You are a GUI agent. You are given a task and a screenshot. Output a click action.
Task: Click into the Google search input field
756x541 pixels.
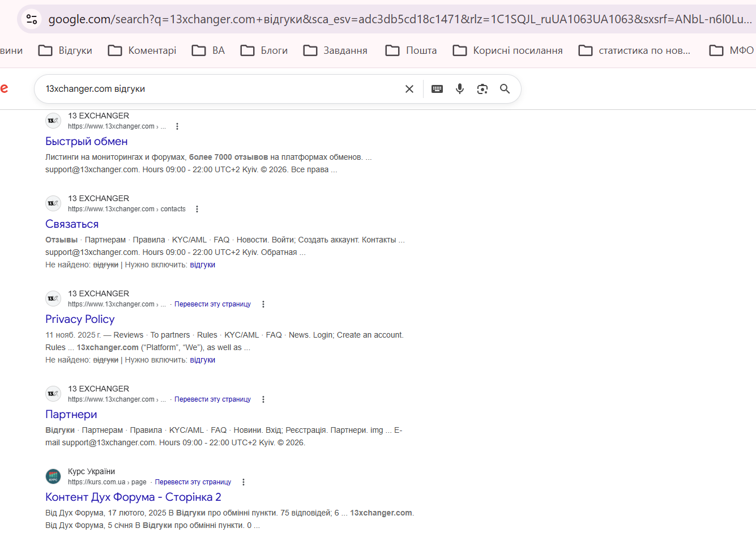[x=221, y=89]
